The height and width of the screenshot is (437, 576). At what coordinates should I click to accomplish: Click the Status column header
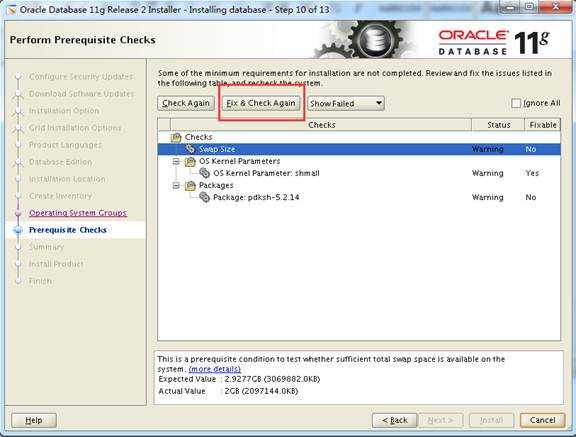(498, 125)
